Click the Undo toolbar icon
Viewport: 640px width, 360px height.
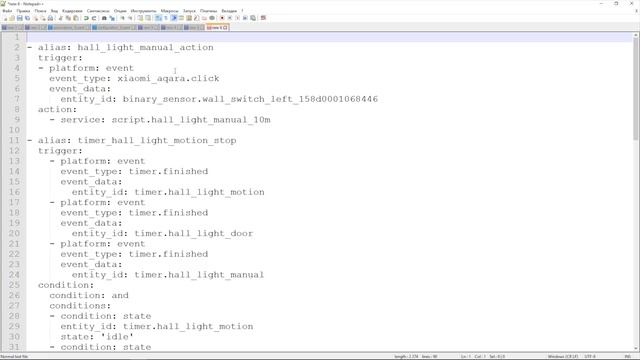coord(86,18)
